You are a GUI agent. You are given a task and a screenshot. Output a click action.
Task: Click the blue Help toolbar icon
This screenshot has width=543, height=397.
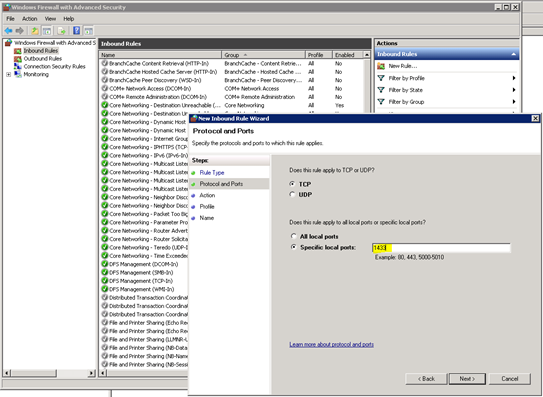point(77,30)
